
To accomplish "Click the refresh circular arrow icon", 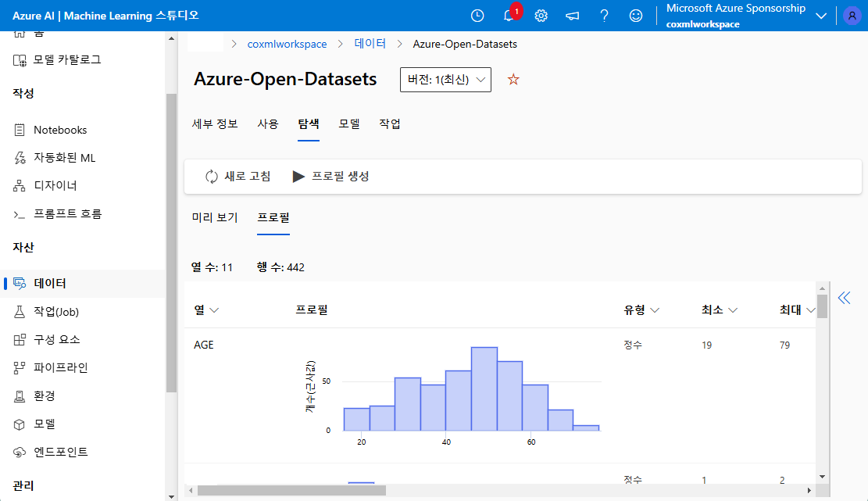I will point(212,177).
